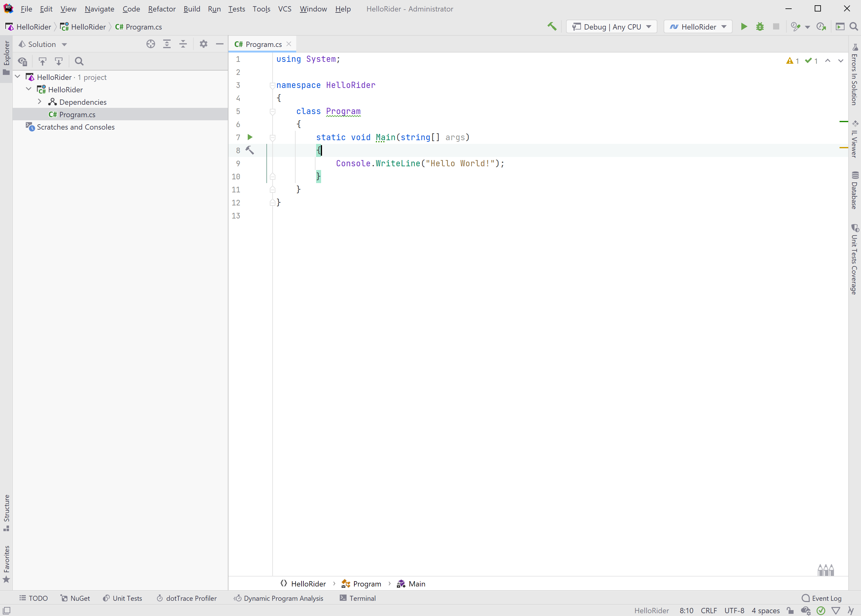The width and height of the screenshot is (861, 616).
Task: Open the Debug | Any CPU dropdown
Action: (x=611, y=26)
